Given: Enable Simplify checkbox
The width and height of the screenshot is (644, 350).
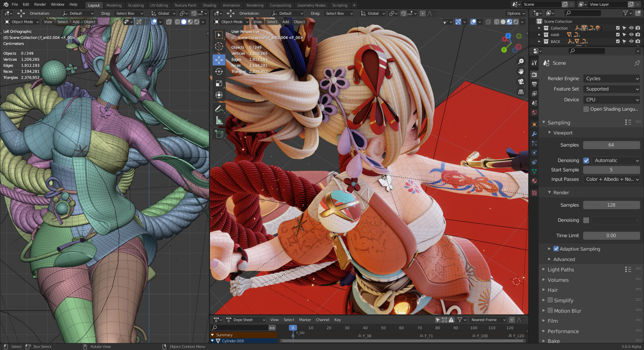Looking at the screenshot, I should pos(550,300).
